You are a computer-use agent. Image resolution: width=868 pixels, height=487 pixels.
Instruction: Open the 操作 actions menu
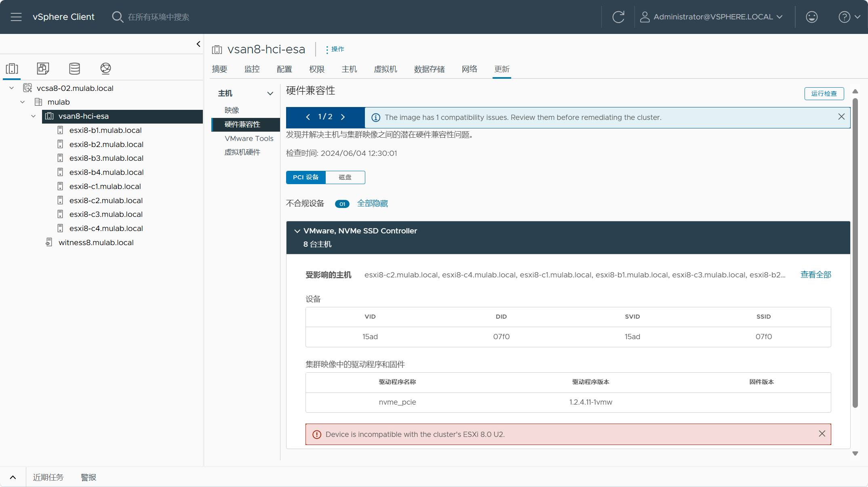pos(335,49)
